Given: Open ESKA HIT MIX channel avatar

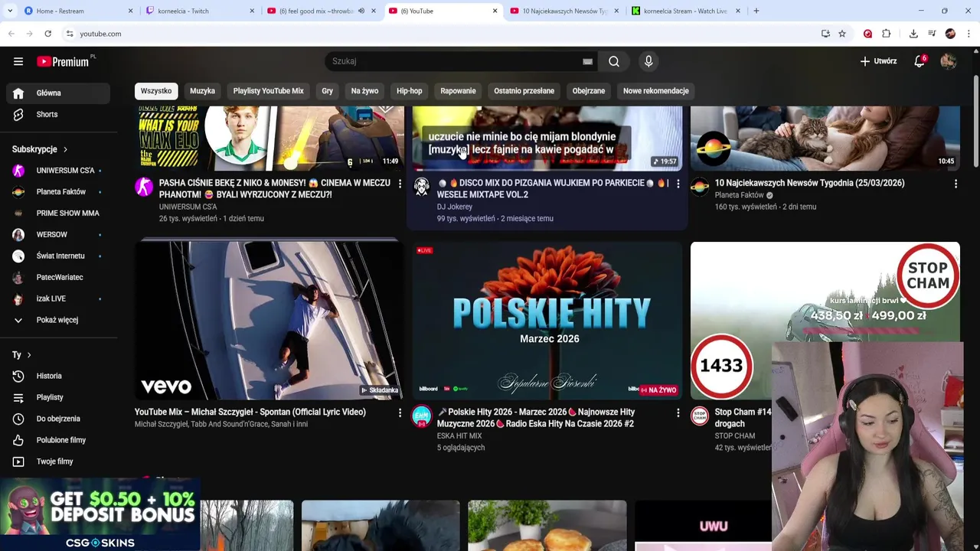Looking at the screenshot, I should click(422, 416).
